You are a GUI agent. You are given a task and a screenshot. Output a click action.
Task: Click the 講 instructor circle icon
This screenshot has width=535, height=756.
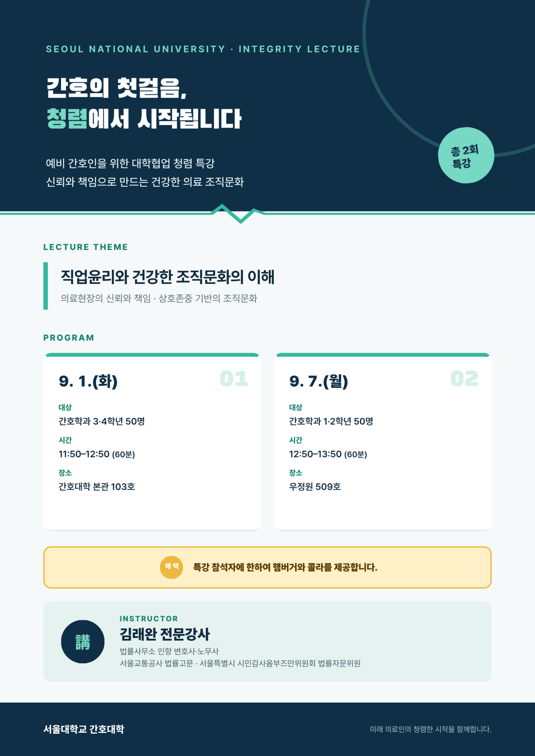tap(83, 642)
